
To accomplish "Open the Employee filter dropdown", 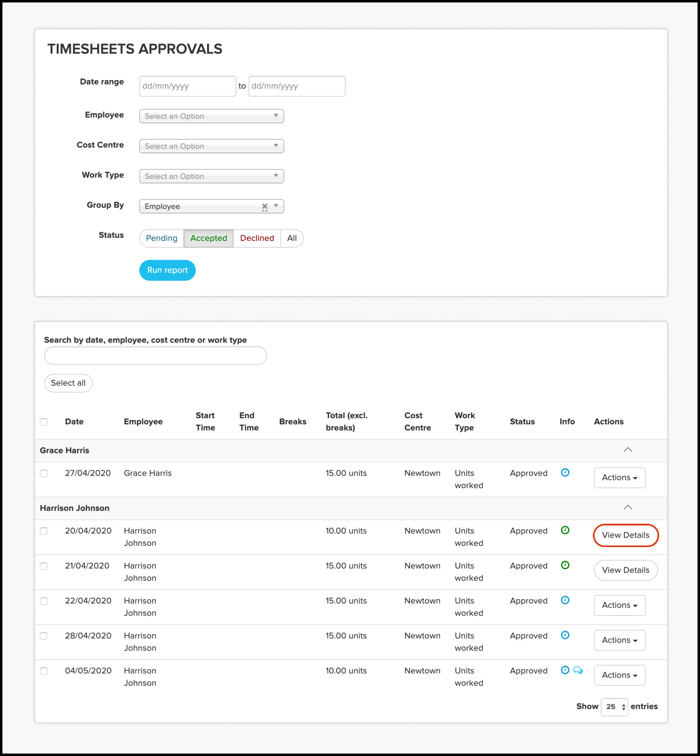I will (211, 116).
